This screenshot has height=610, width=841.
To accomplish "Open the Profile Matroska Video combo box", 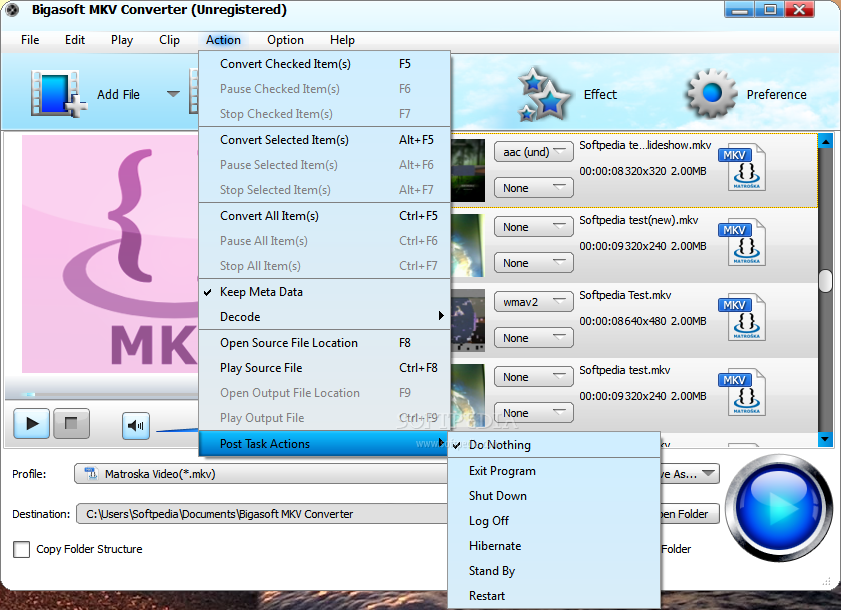I will point(261,474).
